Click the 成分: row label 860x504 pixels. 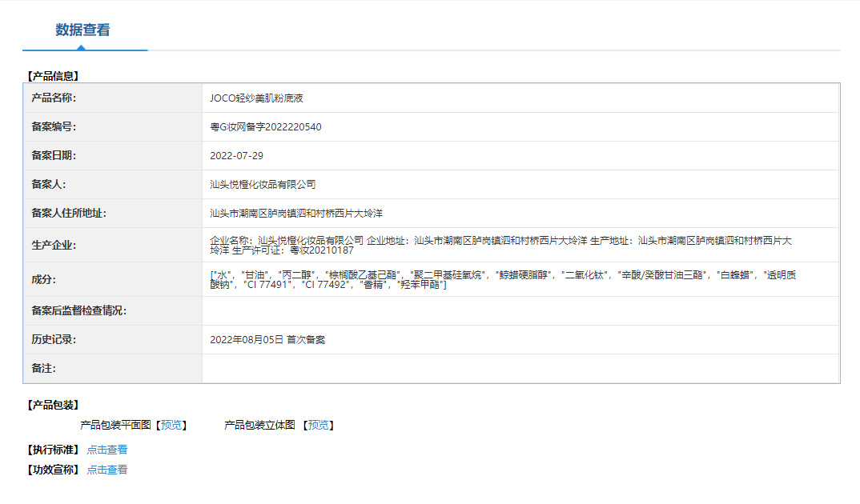pos(44,279)
